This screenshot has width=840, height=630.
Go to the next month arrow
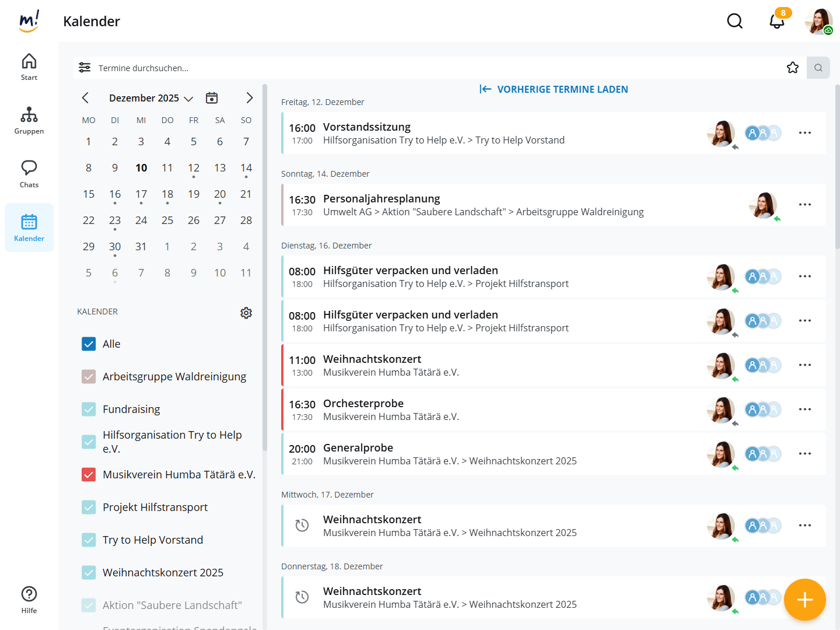coord(249,98)
